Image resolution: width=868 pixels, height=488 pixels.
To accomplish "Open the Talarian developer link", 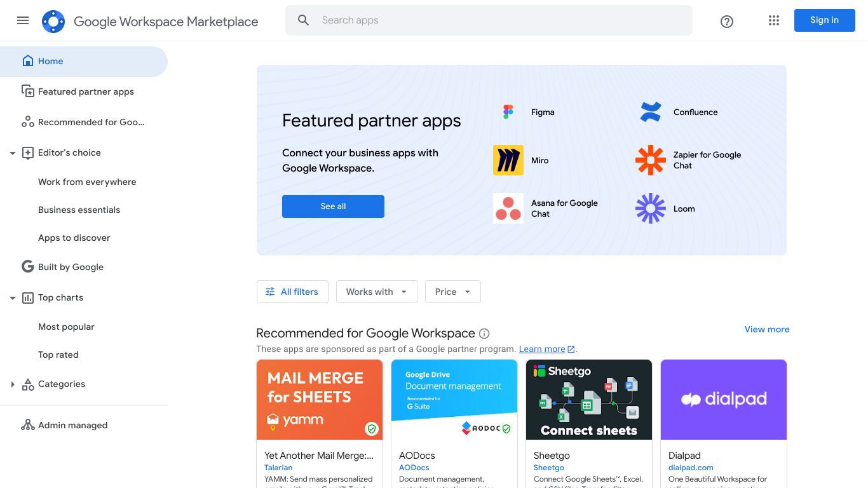I will 278,468.
